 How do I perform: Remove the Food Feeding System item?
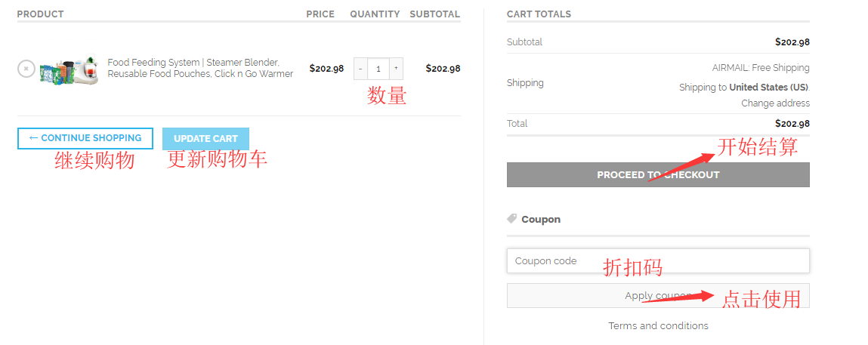pyautogui.click(x=26, y=69)
